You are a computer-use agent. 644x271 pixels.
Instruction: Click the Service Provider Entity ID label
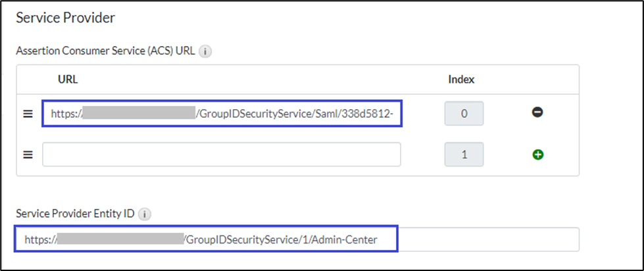(76, 214)
